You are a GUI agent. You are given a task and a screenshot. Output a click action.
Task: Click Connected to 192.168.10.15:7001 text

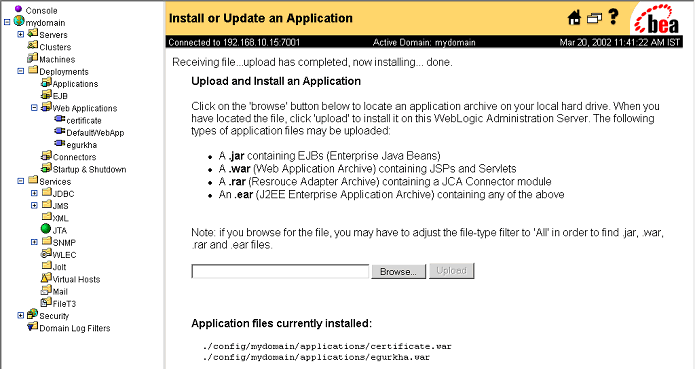[x=234, y=43]
